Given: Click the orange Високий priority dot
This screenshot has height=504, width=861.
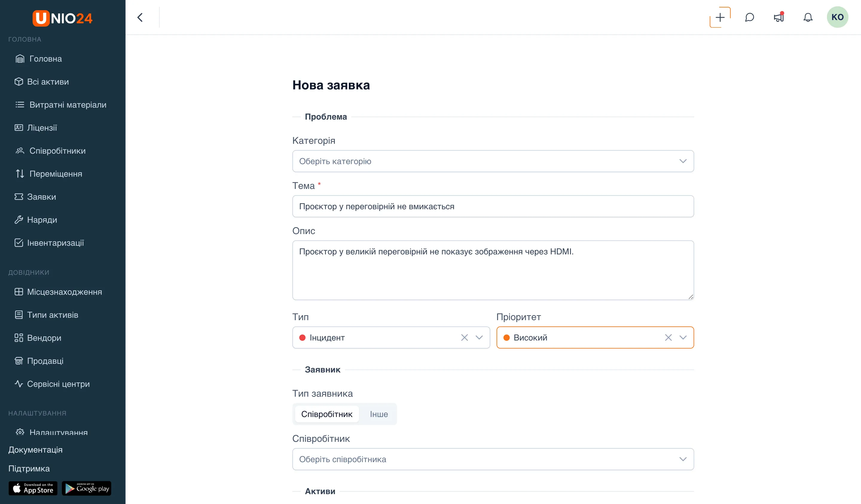Looking at the screenshot, I should [506, 337].
